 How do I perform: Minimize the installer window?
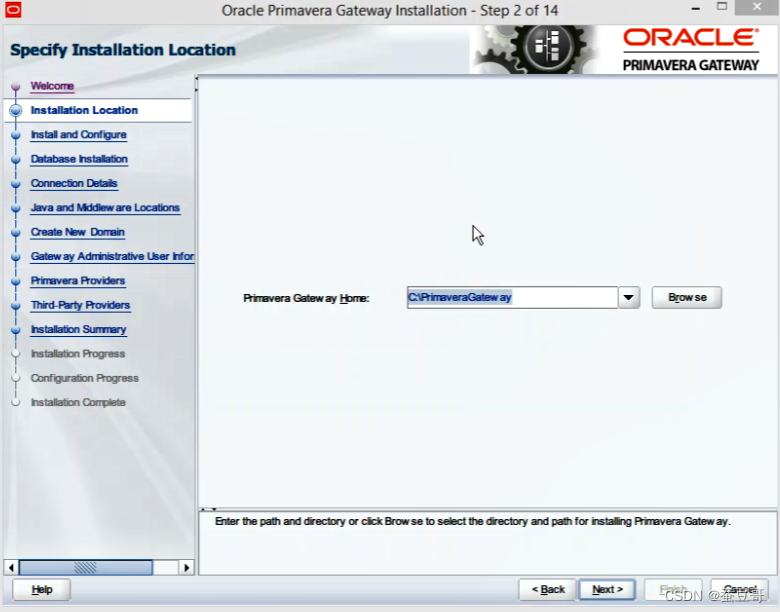tap(695, 8)
